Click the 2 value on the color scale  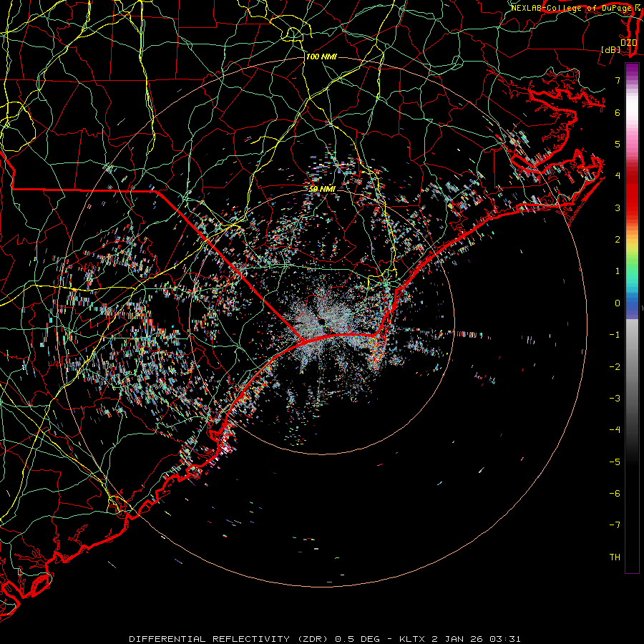618,240
